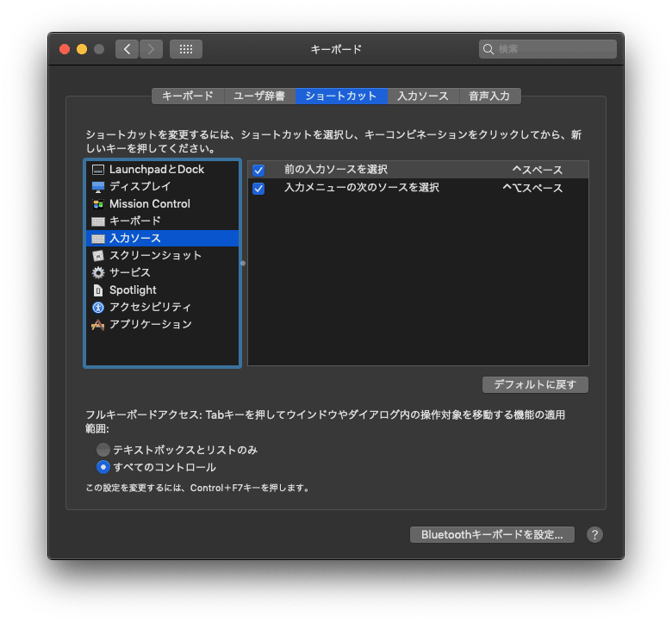Click the Mission Control icon in the list
This screenshot has height=623, width=672.
(x=97, y=204)
